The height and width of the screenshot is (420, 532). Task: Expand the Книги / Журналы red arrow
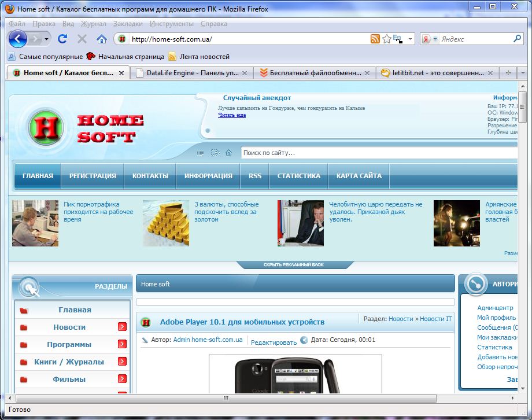[122, 362]
